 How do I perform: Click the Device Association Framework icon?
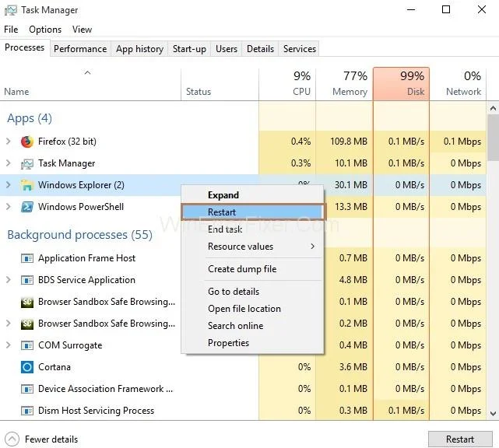point(27,389)
